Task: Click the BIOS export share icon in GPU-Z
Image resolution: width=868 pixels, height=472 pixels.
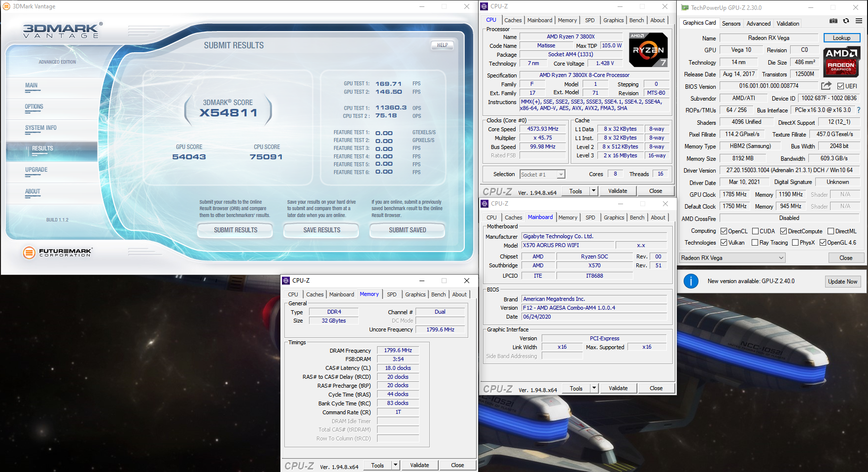Action: [827, 86]
